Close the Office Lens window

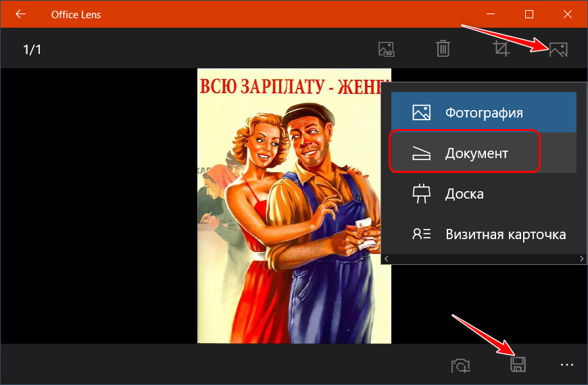click(x=568, y=14)
